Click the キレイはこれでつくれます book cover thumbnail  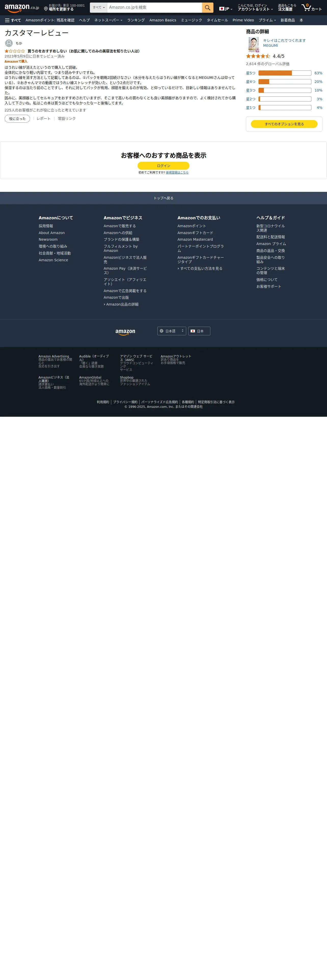pos(254,45)
